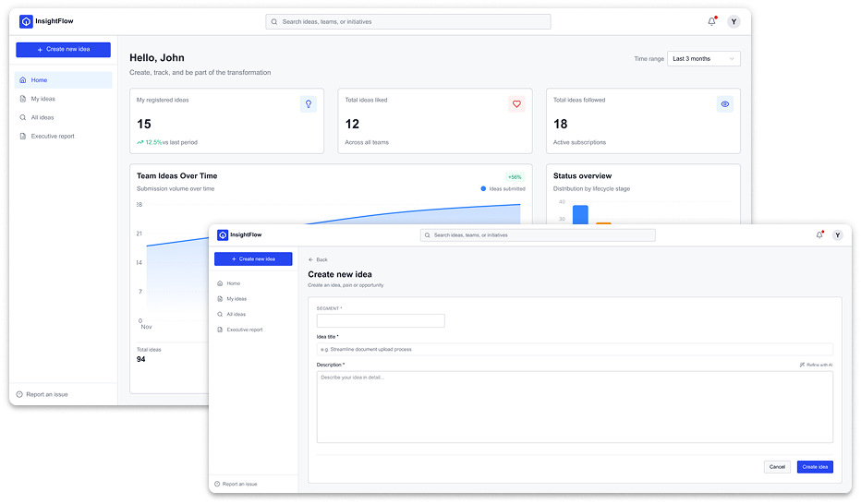Viewport: 861px width, 504px height.
Task: Click the Status overview heading
Action: [582, 176]
